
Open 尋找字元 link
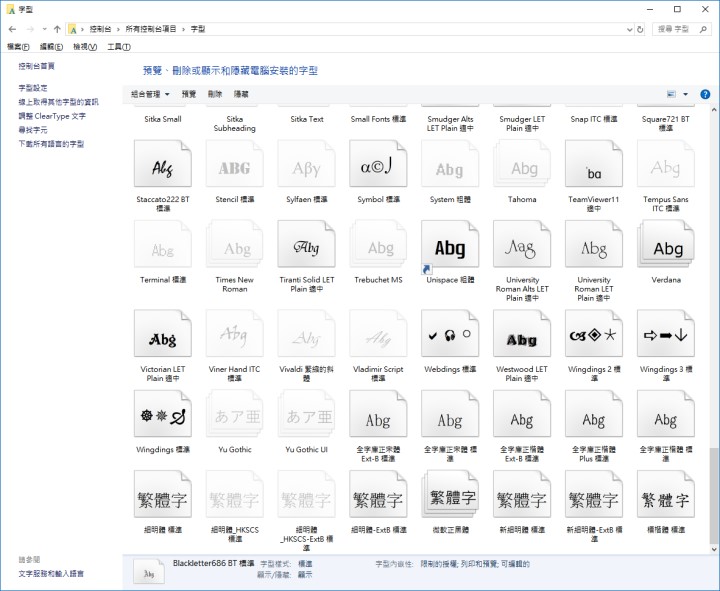[x=33, y=130]
